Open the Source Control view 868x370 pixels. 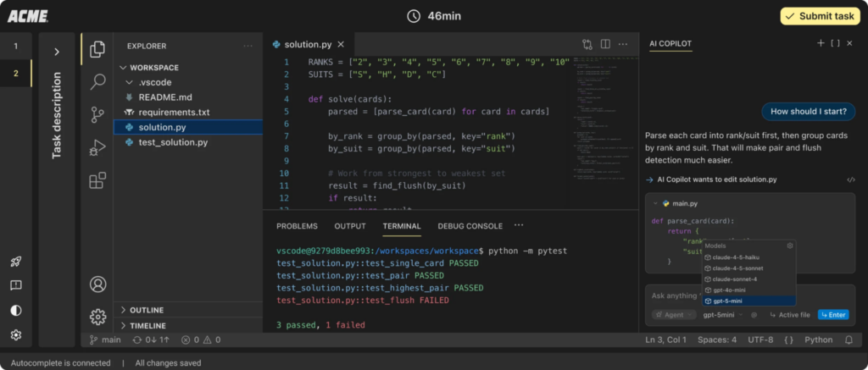pos(97,115)
